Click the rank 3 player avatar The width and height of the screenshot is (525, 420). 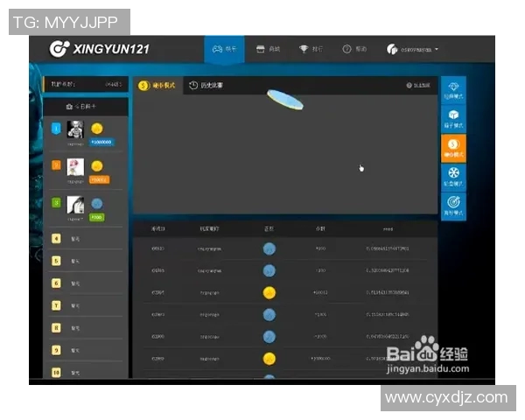coord(75,205)
